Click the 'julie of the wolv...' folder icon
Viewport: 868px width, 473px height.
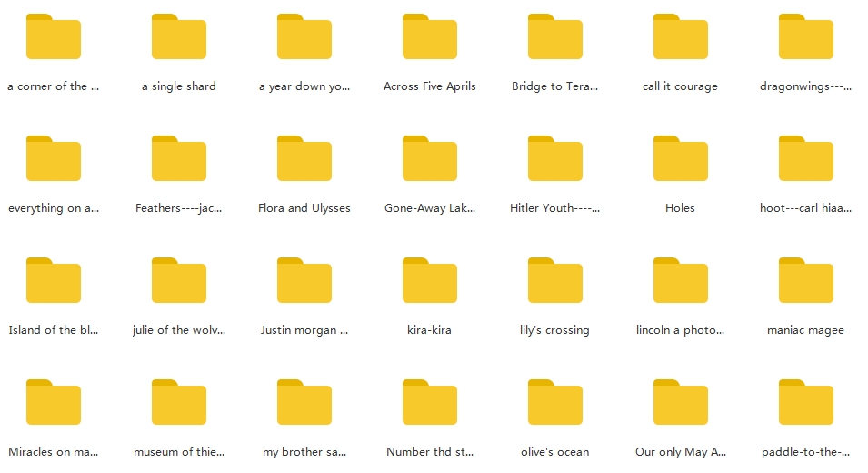tap(179, 280)
